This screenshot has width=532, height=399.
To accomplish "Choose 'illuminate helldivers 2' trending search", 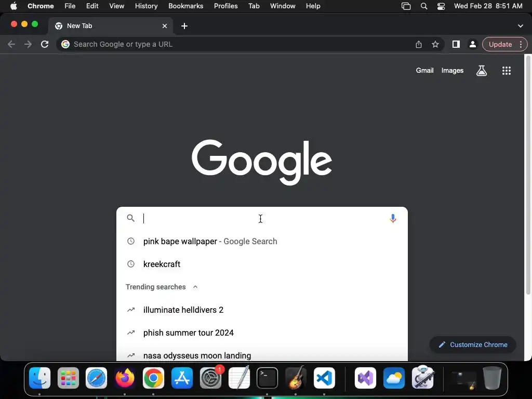I will coord(262,310).
